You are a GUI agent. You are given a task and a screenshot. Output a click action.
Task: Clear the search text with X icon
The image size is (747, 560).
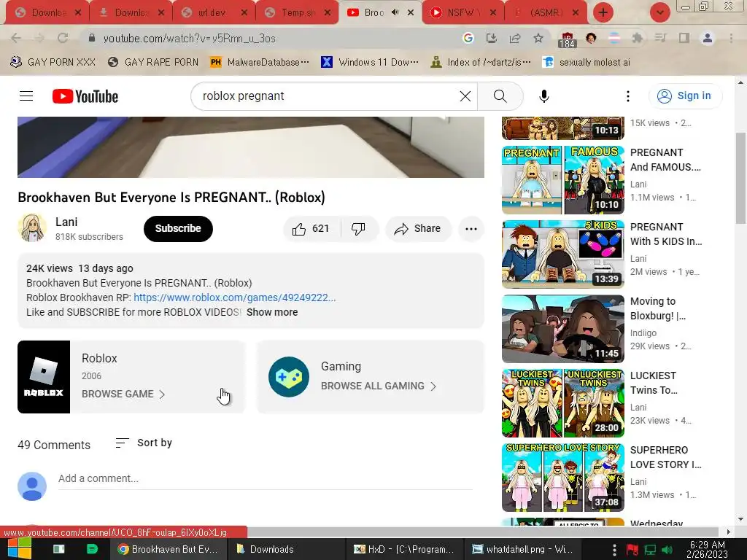[465, 96]
